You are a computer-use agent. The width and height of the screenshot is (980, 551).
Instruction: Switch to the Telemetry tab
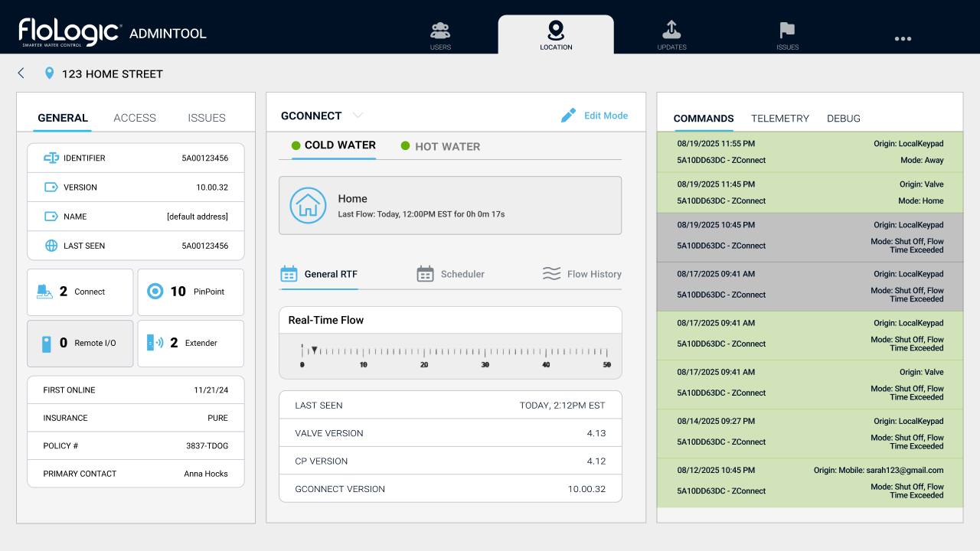coord(779,119)
